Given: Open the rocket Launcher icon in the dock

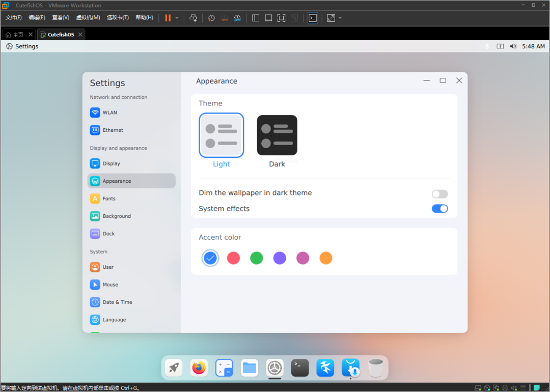Looking at the screenshot, I should pyautogui.click(x=174, y=368).
